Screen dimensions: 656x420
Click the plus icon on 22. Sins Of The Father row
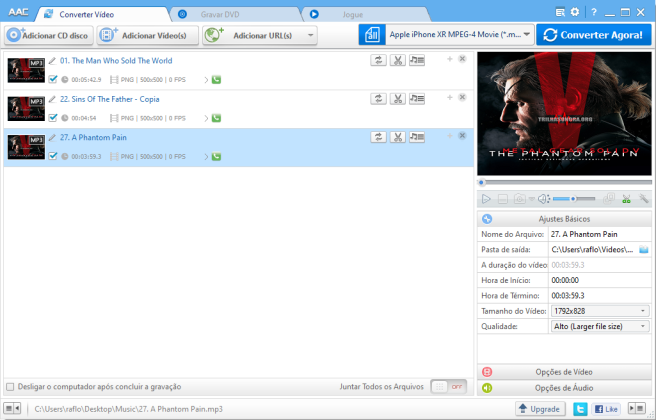(x=449, y=97)
